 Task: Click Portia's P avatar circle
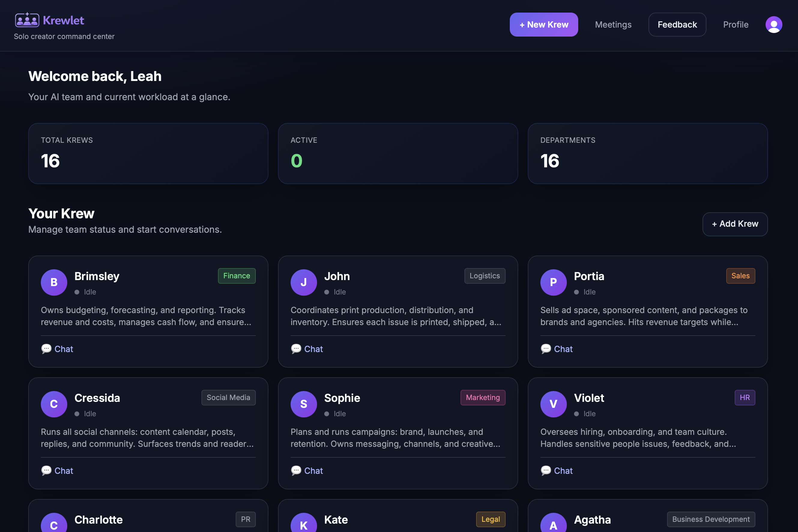point(553,282)
